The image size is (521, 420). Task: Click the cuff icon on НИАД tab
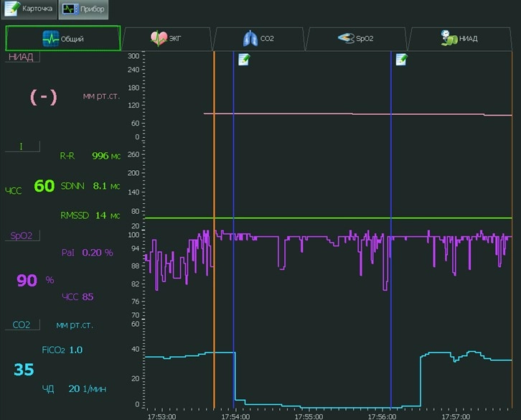(449, 38)
